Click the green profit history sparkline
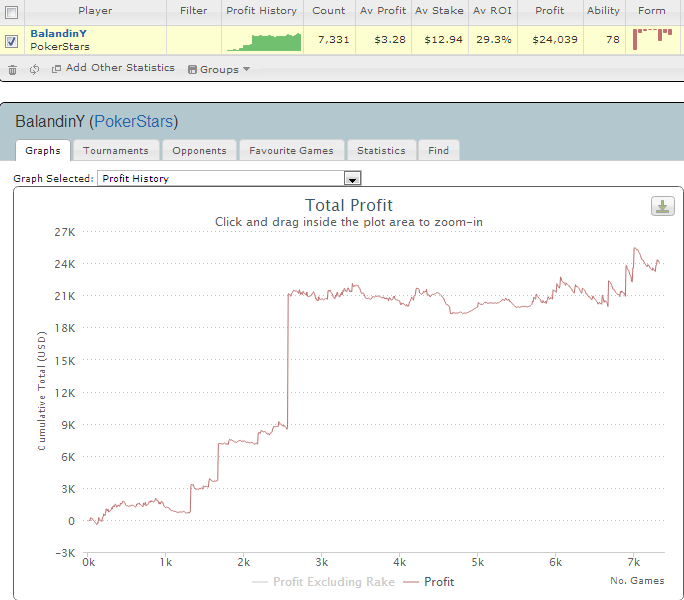This screenshot has width=684, height=600. tap(264, 42)
